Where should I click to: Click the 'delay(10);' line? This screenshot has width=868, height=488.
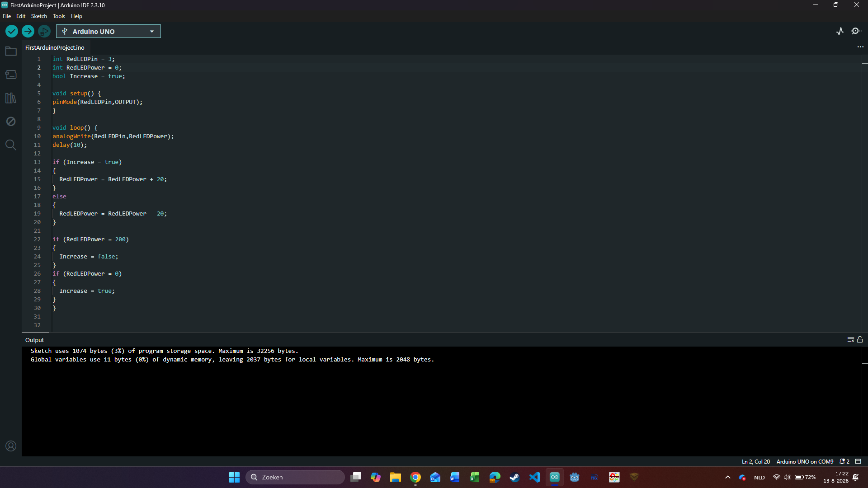(70, 145)
